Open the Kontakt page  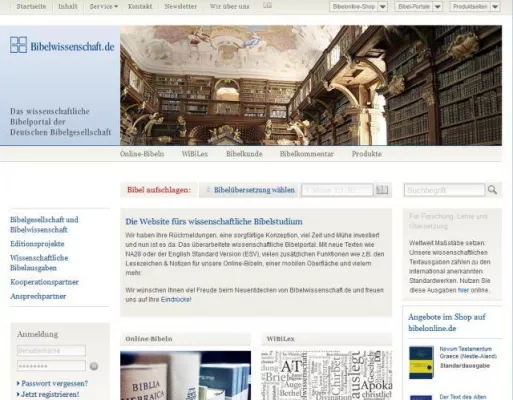click(x=140, y=6)
